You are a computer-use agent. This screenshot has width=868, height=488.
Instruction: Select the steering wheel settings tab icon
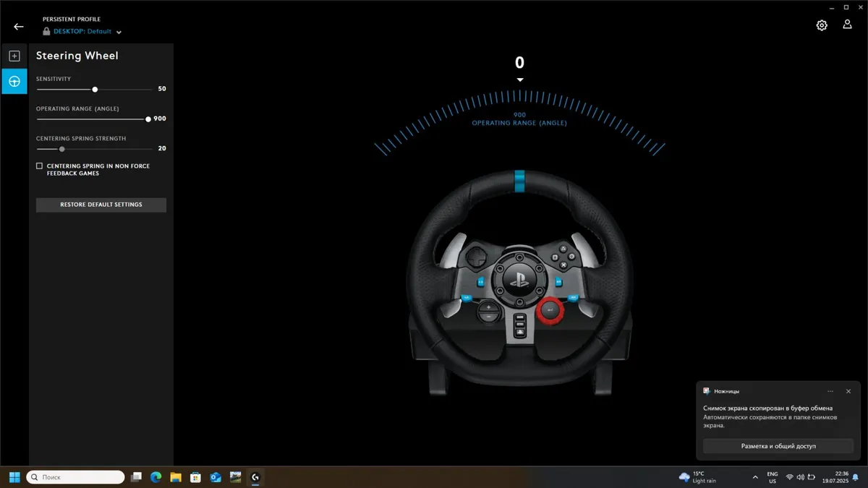[x=14, y=82]
